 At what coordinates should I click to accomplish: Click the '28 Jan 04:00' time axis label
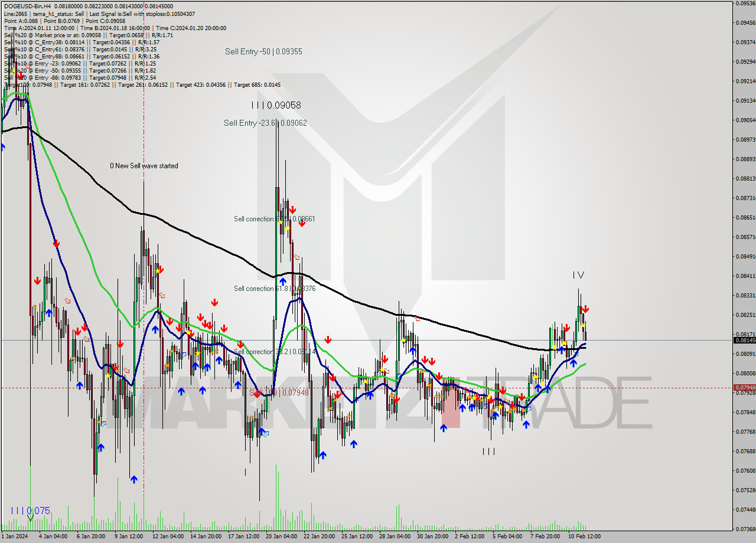click(396, 537)
